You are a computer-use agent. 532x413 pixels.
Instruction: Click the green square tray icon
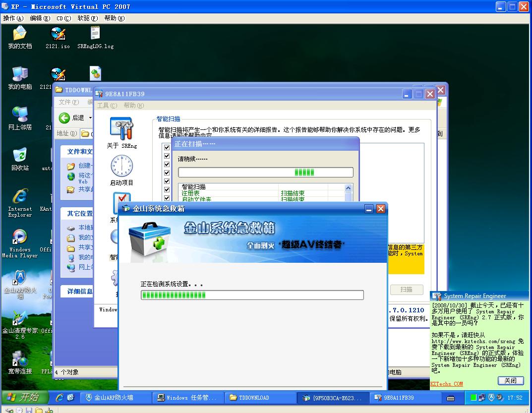(x=473, y=398)
